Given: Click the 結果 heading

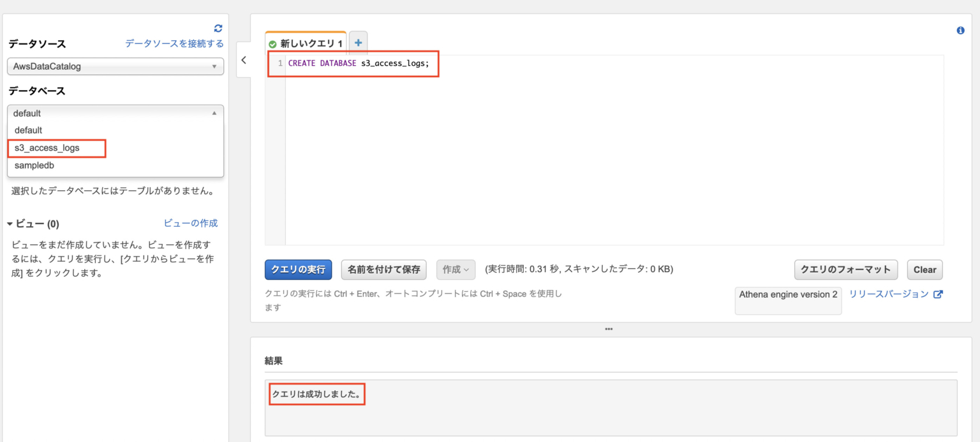Looking at the screenshot, I should (x=274, y=361).
